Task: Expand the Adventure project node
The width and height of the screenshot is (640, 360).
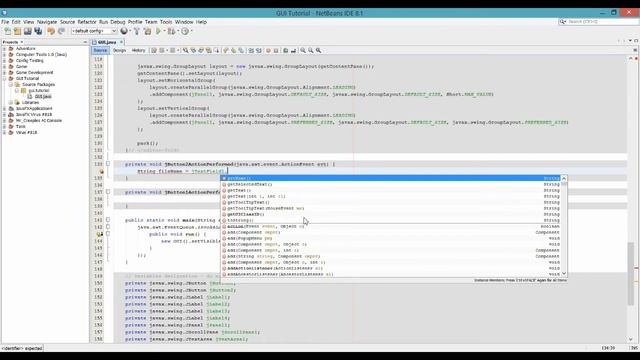Action: [x=4, y=49]
